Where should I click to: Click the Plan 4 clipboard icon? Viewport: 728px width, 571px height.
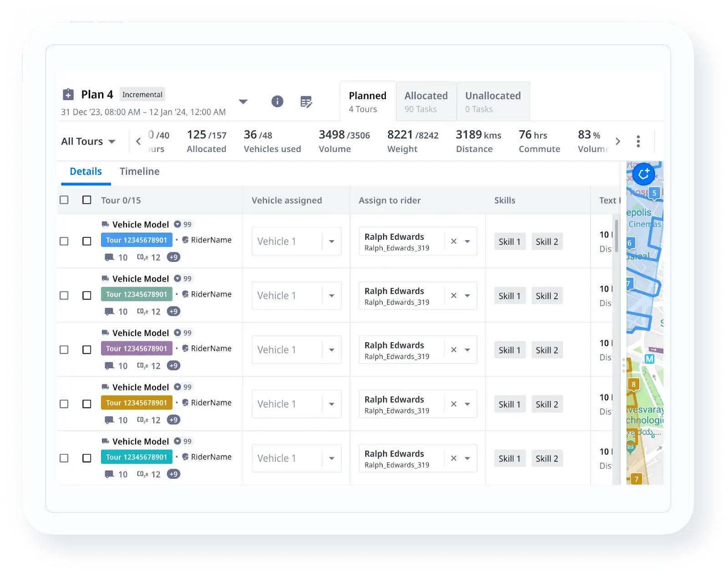pos(68,94)
